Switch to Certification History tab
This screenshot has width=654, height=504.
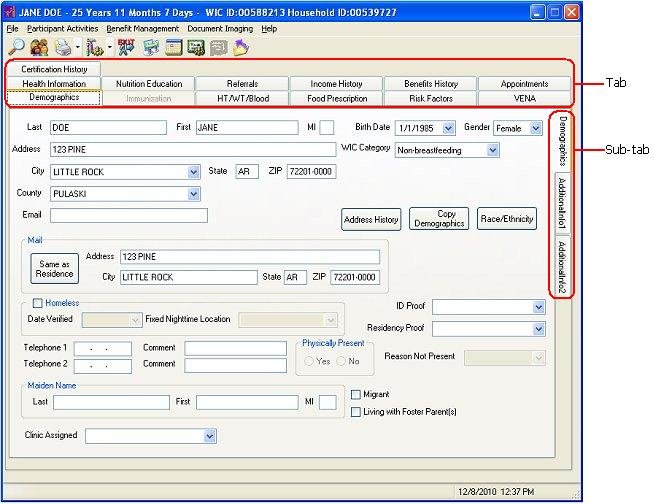coord(54,69)
